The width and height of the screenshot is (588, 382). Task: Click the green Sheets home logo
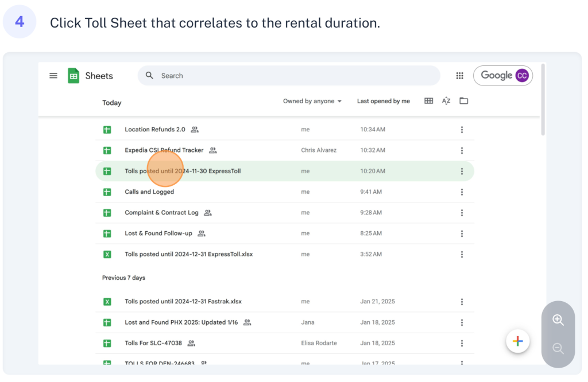point(73,76)
